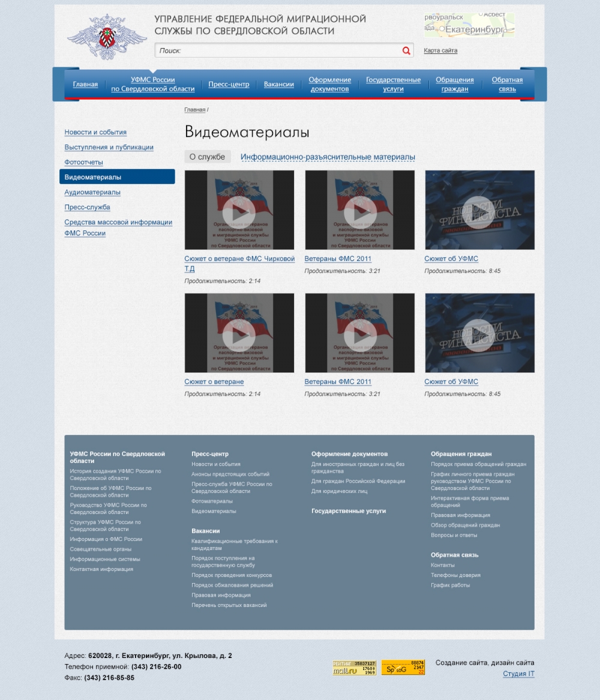Open footer link Перечень открытых вакансий
Screen dimensions: 600x700
click(x=229, y=605)
